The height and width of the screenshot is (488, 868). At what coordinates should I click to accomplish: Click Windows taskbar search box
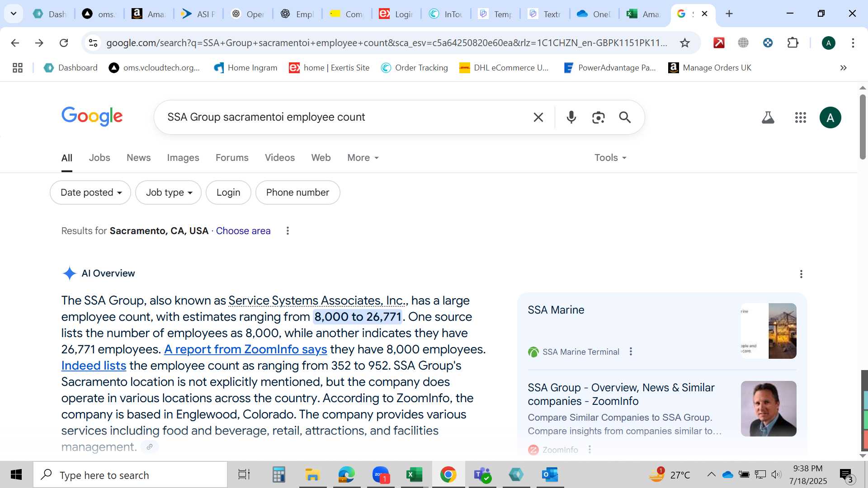pyautogui.click(x=130, y=475)
